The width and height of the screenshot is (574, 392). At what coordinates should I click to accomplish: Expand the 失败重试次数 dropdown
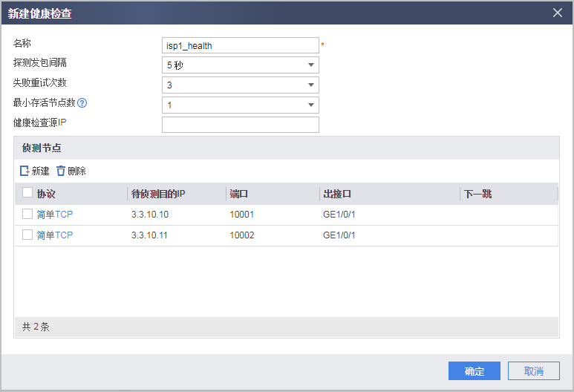click(x=240, y=85)
